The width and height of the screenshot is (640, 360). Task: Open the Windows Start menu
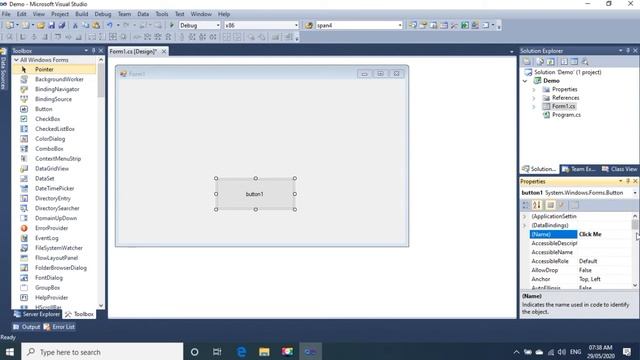(10, 352)
